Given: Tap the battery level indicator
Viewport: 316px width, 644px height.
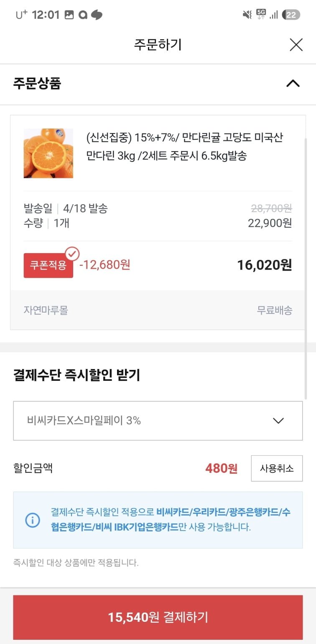Looking at the screenshot, I should click(x=291, y=15).
